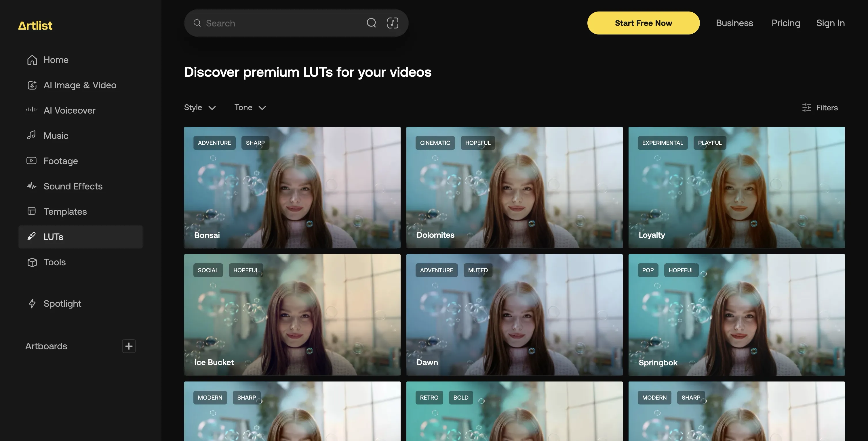Viewport: 868px width, 441px height.
Task: Add a new artboard with the plus button
Action: (x=129, y=346)
